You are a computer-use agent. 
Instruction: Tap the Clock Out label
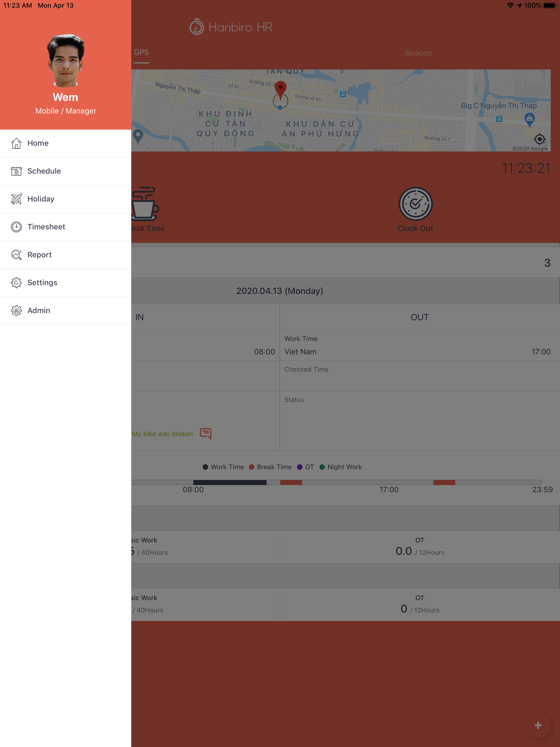(x=415, y=229)
